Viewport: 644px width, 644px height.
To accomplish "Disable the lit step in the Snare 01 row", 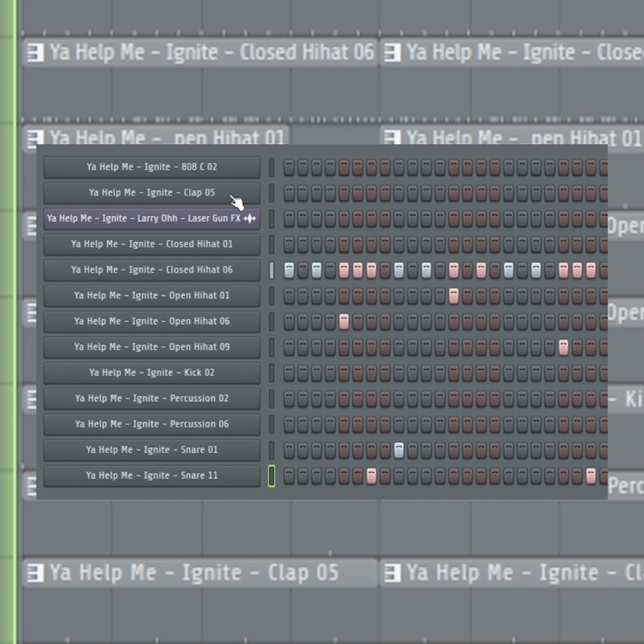I will pos(399,450).
